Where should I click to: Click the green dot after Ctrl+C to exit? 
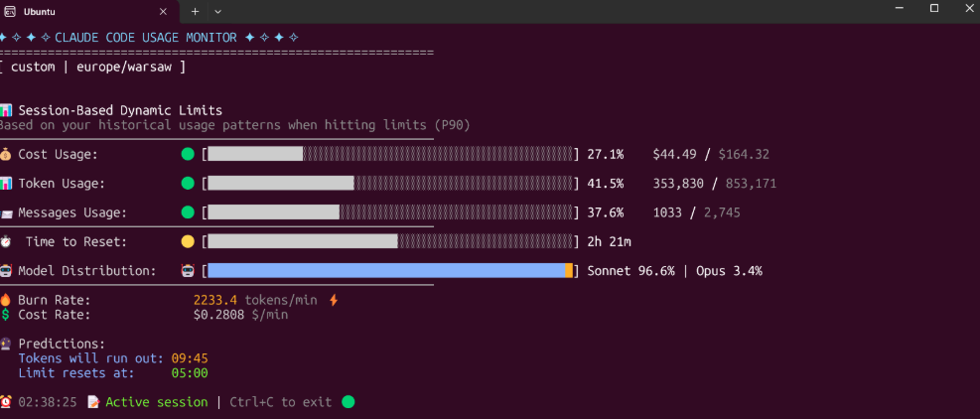[x=348, y=402]
